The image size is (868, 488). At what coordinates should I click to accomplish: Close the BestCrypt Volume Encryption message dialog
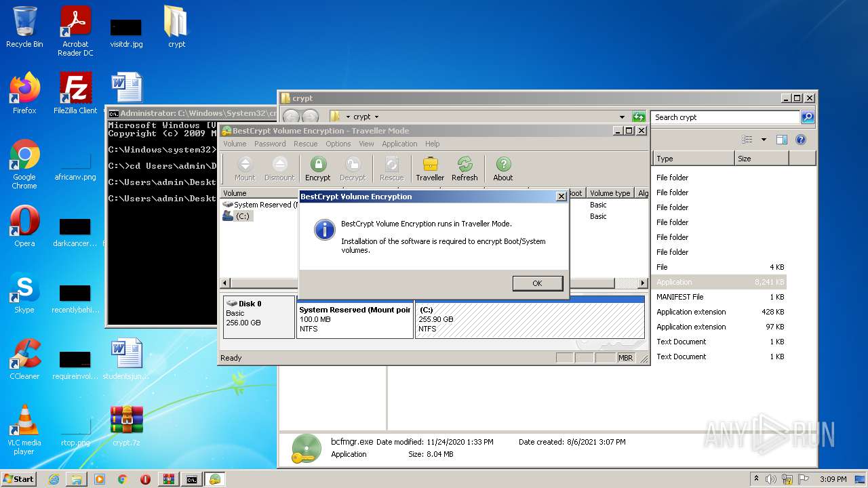click(561, 197)
